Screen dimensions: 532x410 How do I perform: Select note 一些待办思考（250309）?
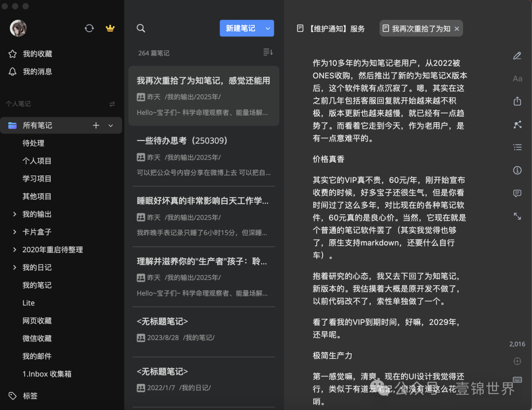pos(203,156)
